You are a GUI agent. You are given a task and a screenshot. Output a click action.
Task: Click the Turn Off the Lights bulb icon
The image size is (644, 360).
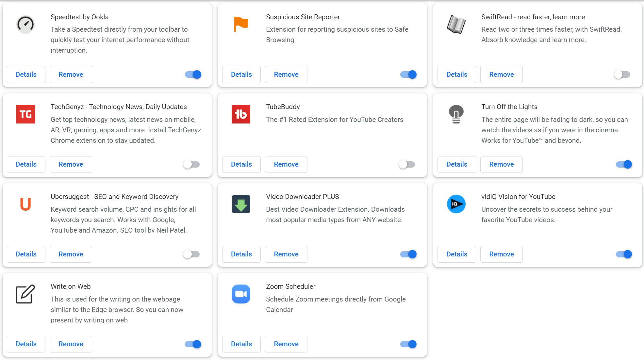[x=456, y=114]
